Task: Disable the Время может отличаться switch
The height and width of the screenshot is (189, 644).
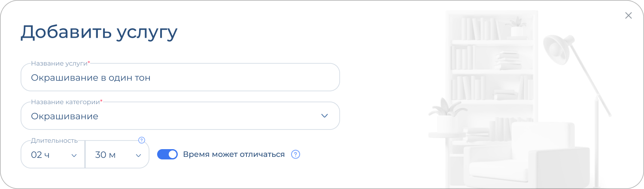Action: tap(167, 154)
